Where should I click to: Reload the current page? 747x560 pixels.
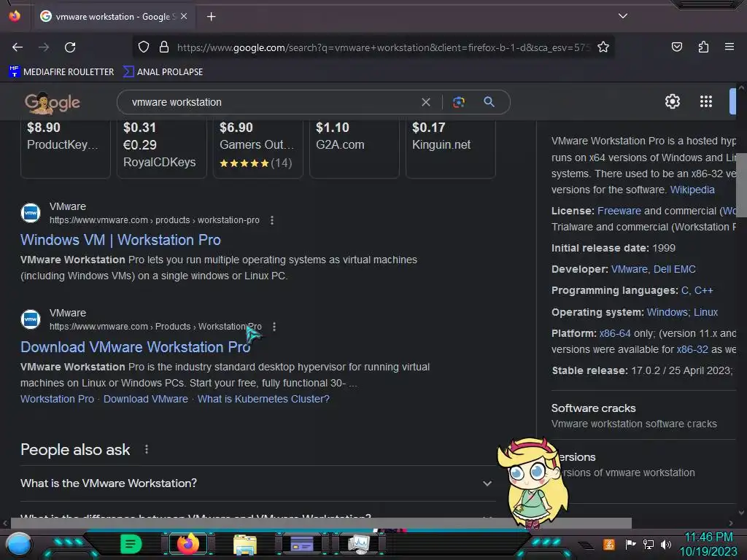(70, 47)
